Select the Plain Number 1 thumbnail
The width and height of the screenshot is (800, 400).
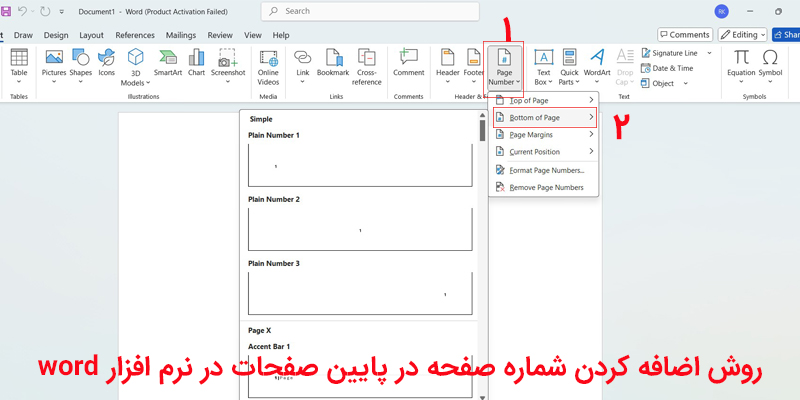[x=360, y=165]
